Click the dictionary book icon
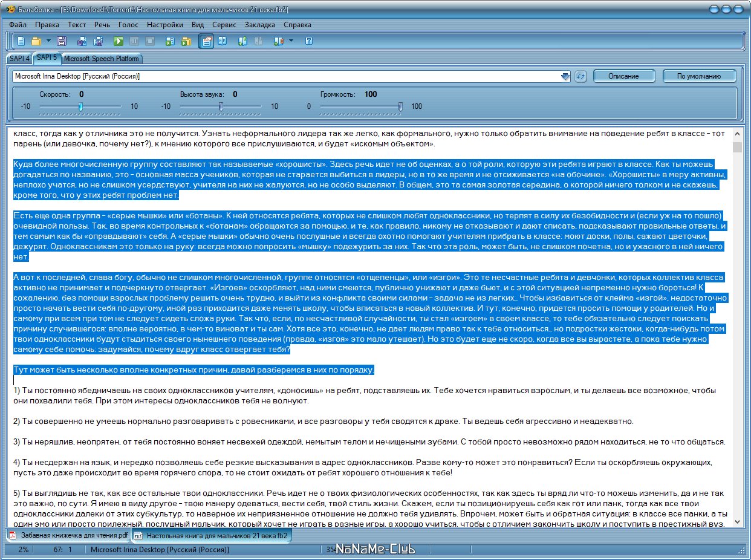The width and height of the screenshot is (751, 560). pyautogui.click(x=222, y=41)
